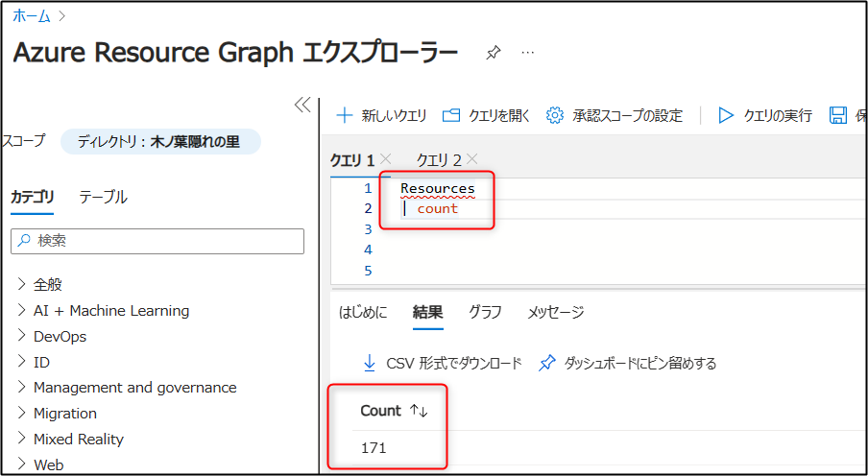Expand the DevOps category
Image resolution: width=868 pixels, height=476 pixels.
click(x=21, y=336)
